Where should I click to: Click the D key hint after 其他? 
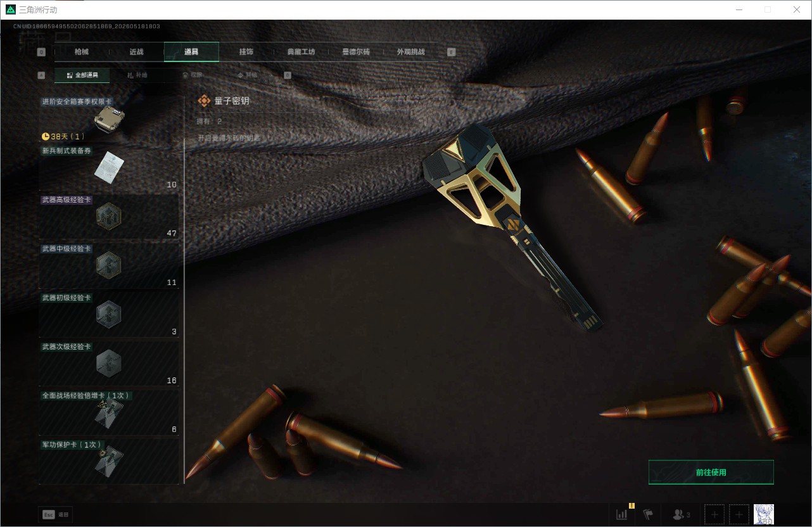(x=288, y=75)
